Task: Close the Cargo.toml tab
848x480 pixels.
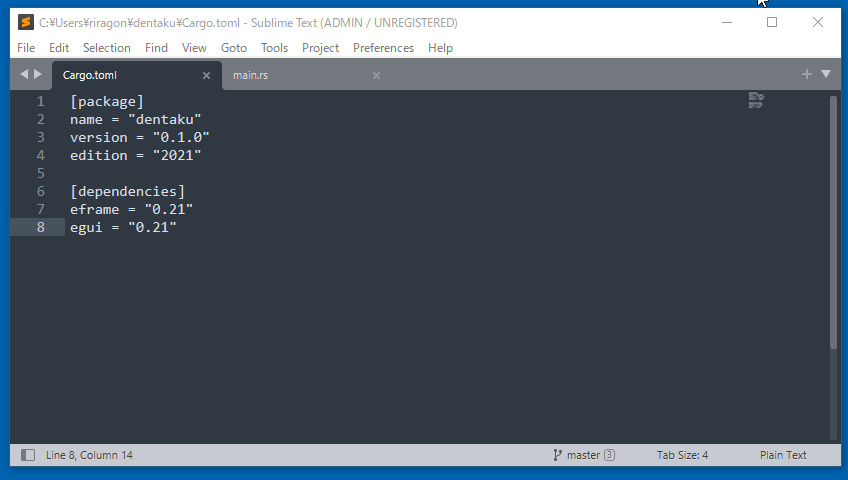Action: pos(207,75)
